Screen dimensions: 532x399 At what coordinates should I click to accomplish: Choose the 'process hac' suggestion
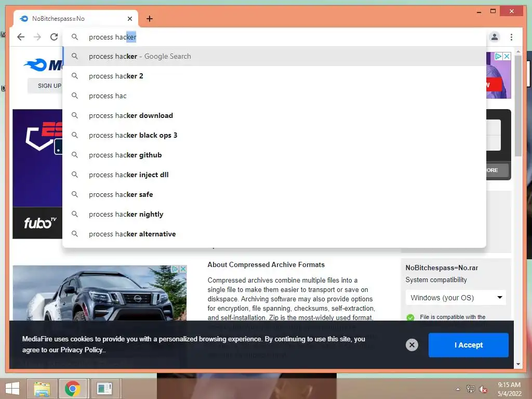point(274,96)
